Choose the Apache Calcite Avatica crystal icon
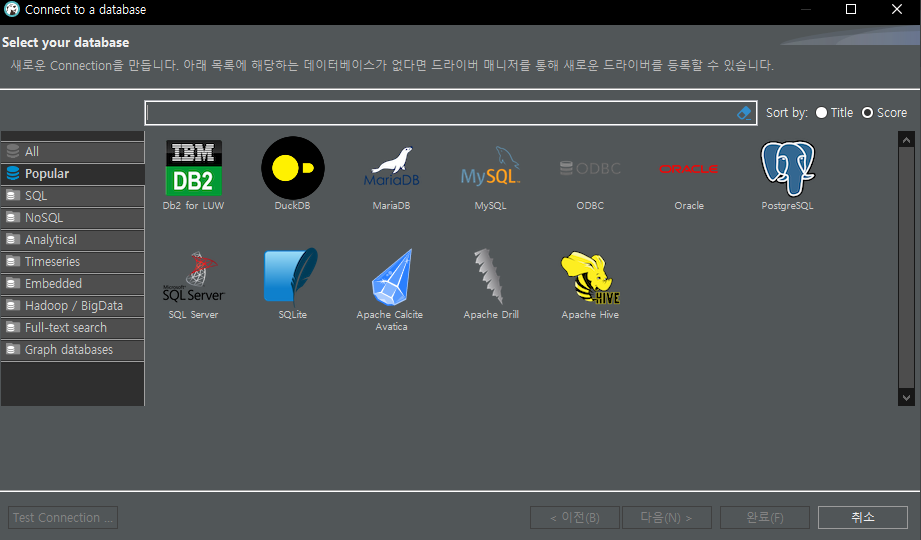Image resolution: width=921 pixels, height=540 pixels. pyautogui.click(x=392, y=276)
